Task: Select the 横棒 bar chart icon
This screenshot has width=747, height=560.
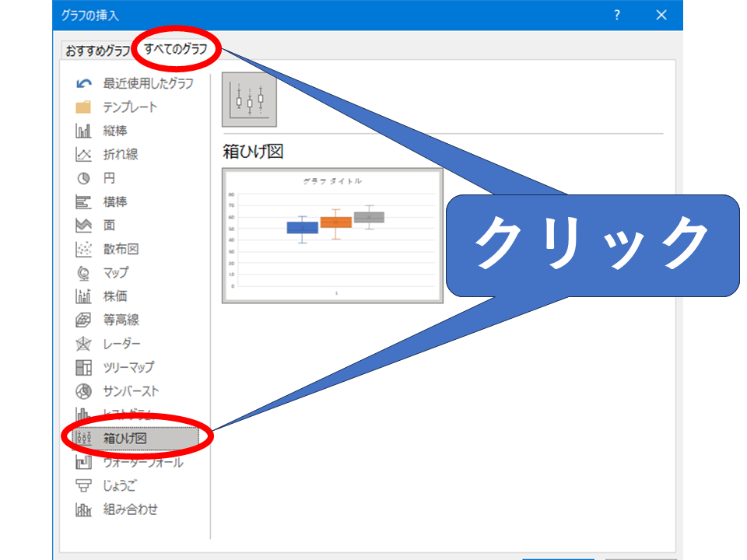Action: [x=83, y=202]
